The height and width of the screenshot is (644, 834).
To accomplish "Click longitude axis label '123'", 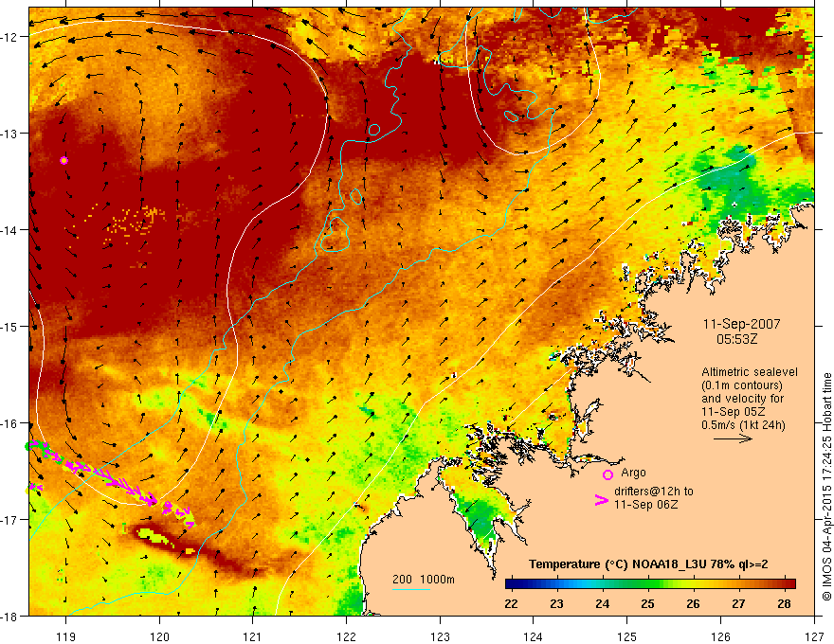I will 440,636.
